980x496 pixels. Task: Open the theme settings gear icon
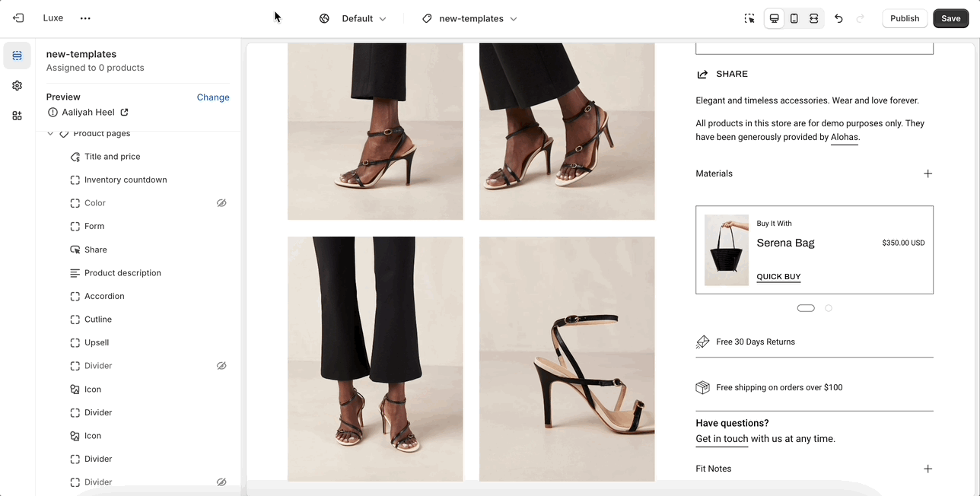[17, 86]
